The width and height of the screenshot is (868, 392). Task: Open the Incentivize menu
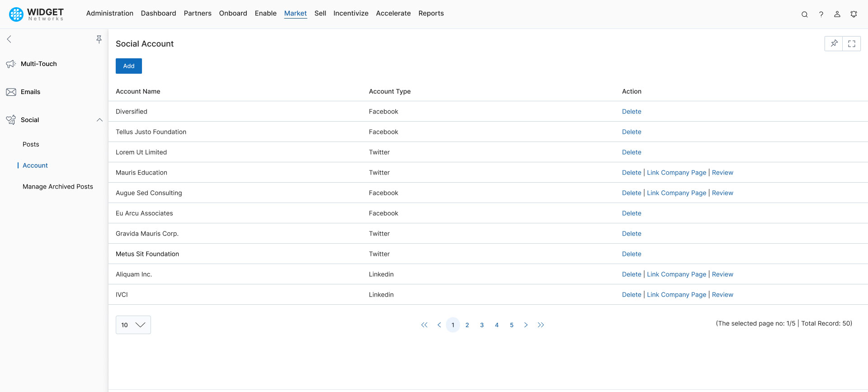point(351,14)
